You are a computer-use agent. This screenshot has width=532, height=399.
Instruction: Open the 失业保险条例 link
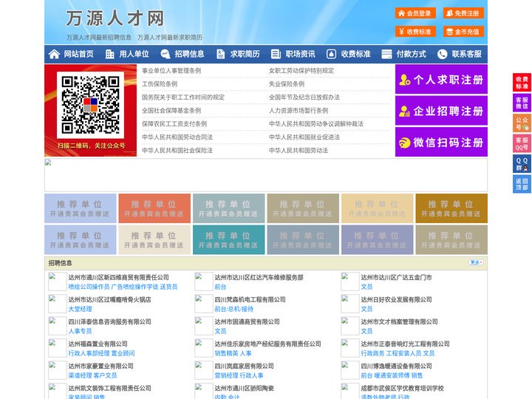click(x=287, y=83)
